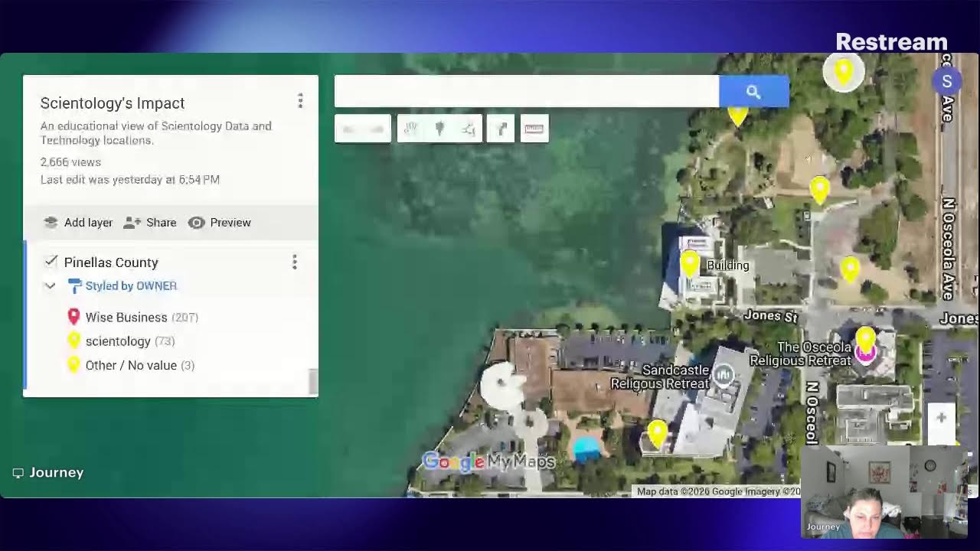The height and width of the screenshot is (551, 980).
Task: Click the layer panel scrollbar thumb
Action: point(312,382)
